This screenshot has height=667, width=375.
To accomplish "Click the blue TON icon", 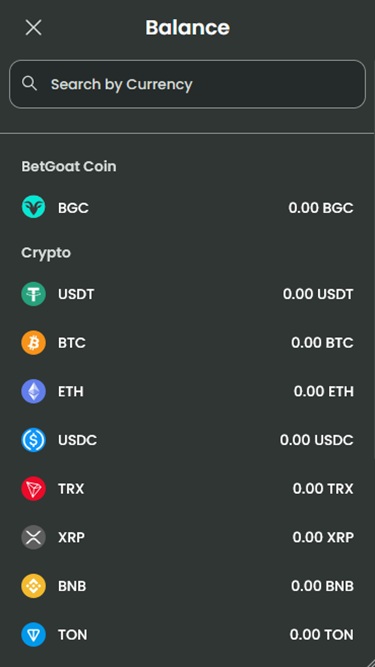I will [33, 634].
